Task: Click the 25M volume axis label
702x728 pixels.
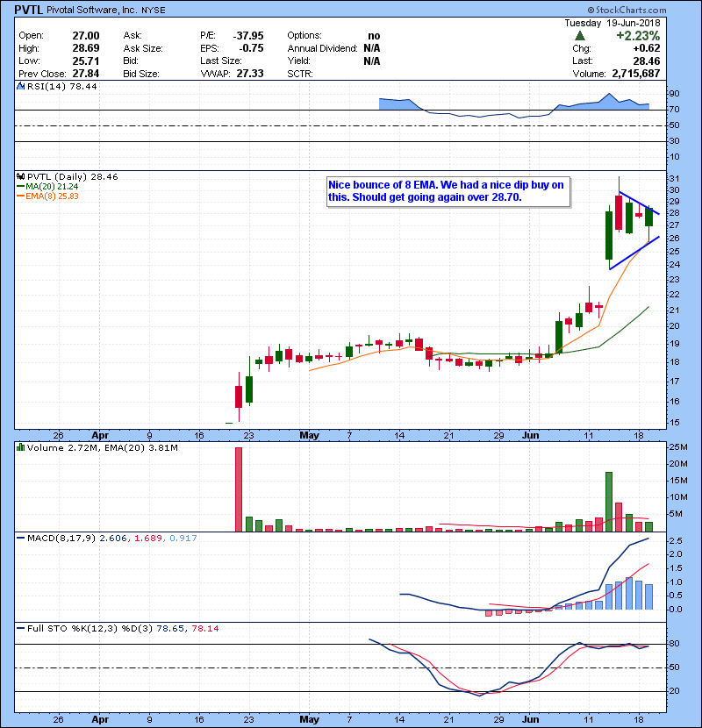Action: [677, 447]
